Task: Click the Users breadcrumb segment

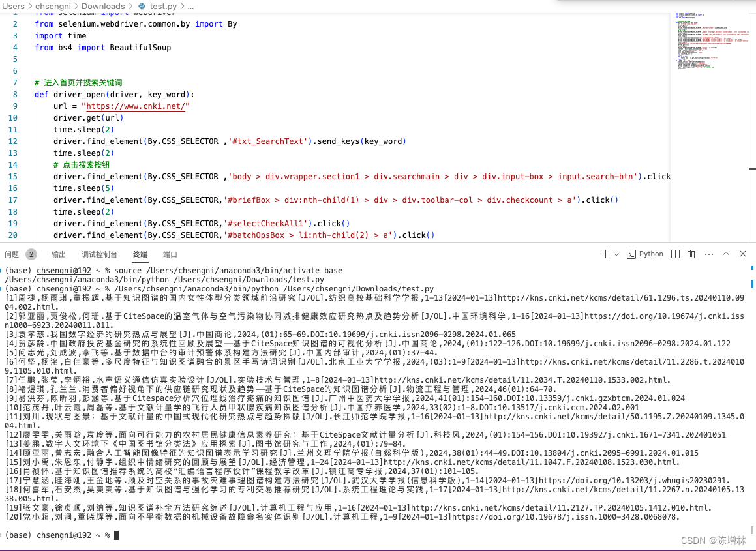Action: tap(13, 7)
